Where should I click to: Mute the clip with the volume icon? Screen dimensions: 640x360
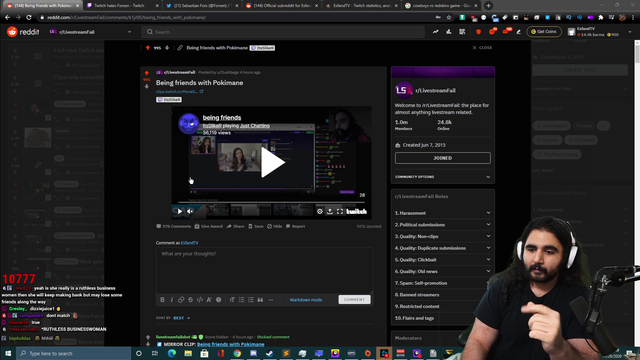point(190,211)
